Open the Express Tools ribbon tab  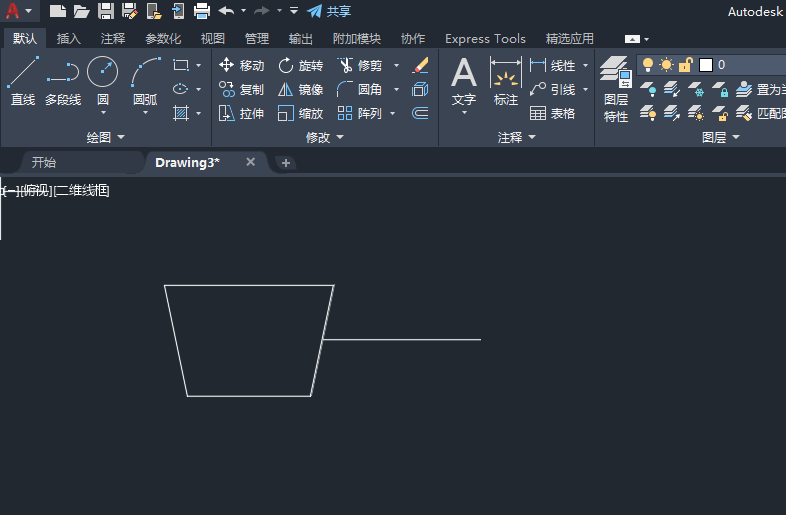pyautogui.click(x=485, y=39)
